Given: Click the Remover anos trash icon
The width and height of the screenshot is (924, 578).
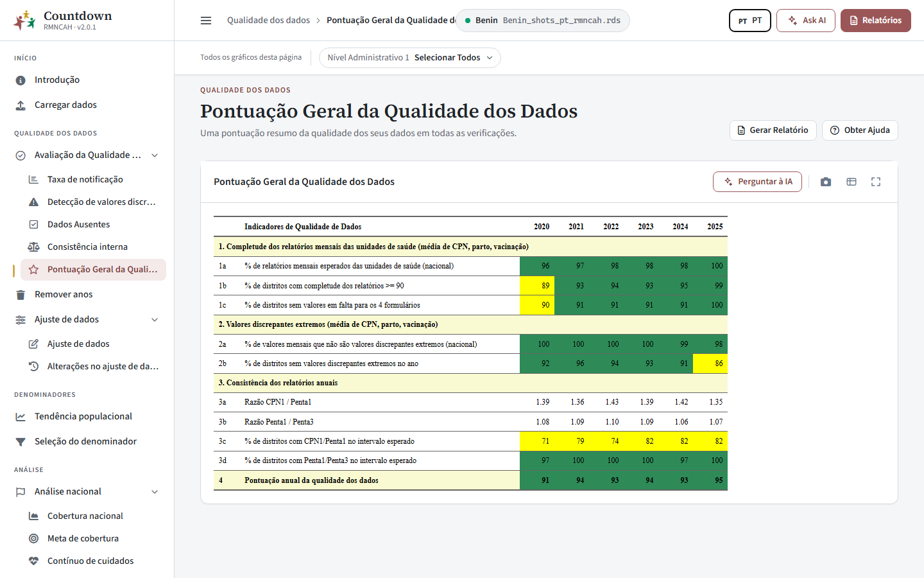Looking at the screenshot, I should click(21, 295).
